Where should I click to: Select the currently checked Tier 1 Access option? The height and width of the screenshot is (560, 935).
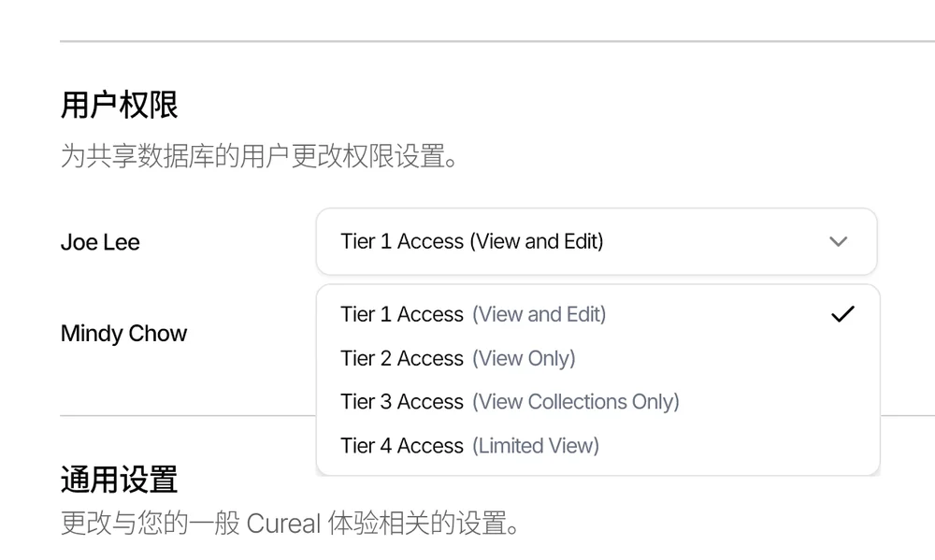473,314
